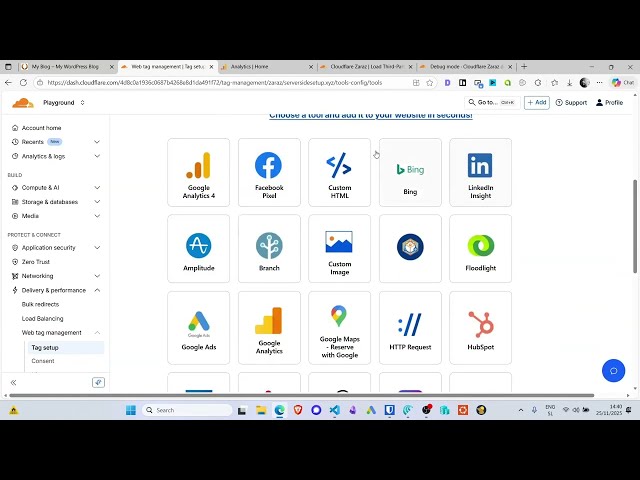
Task: Select the Custom Image tool
Action: coord(340,249)
